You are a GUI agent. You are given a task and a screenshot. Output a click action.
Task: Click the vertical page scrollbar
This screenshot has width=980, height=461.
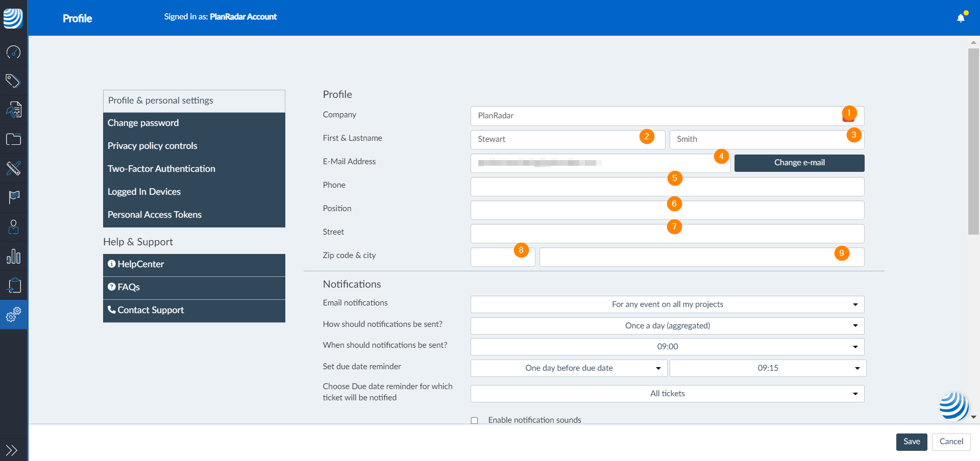(x=973, y=142)
